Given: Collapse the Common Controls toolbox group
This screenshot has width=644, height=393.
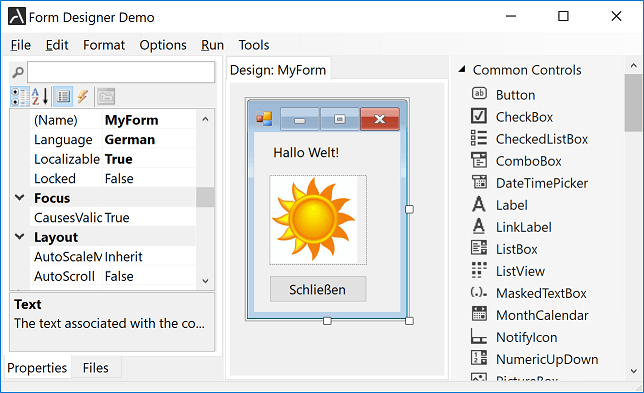Looking at the screenshot, I should point(462,69).
